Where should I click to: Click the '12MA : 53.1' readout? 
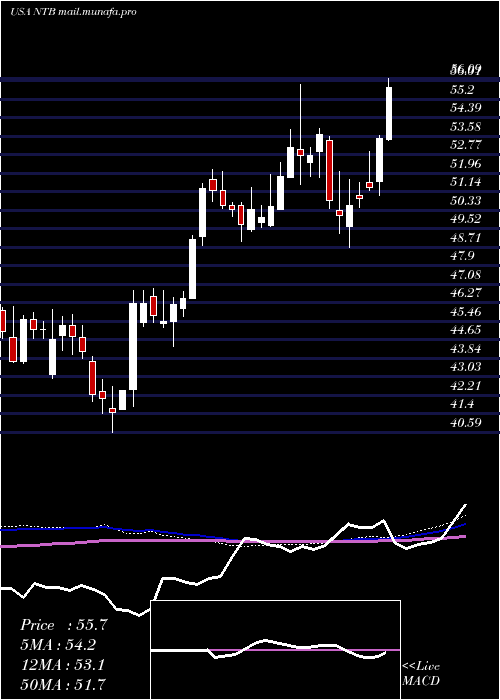[62, 665]
